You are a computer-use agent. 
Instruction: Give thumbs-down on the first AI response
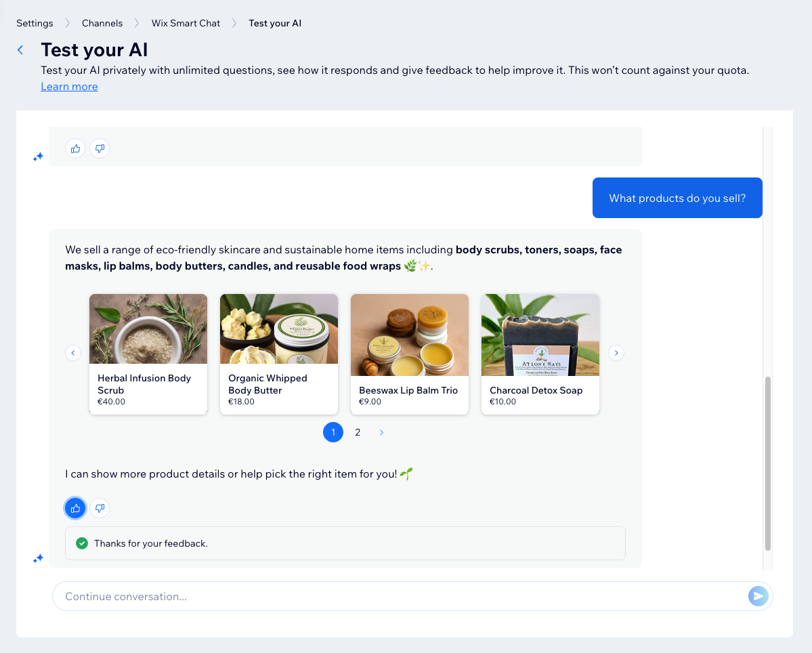pyautogui.click(x=99, y=148)
